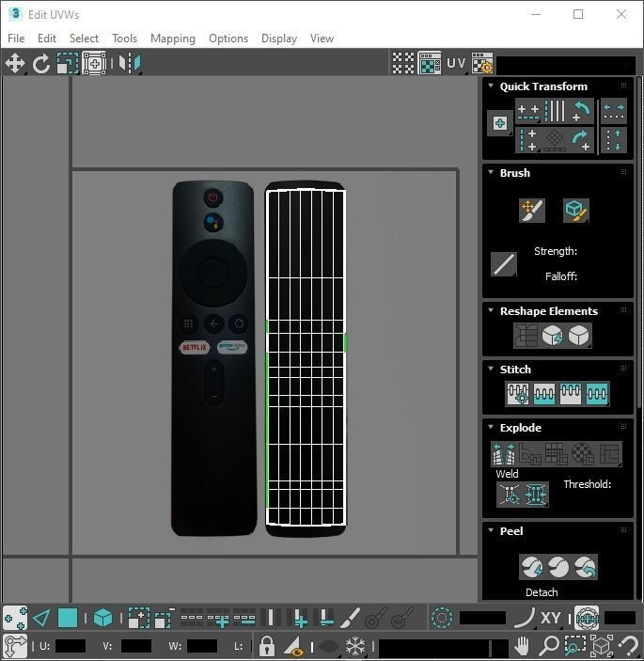Collapse the Quick Transform rollout
The image size is (644, 661).
point(491,86)
